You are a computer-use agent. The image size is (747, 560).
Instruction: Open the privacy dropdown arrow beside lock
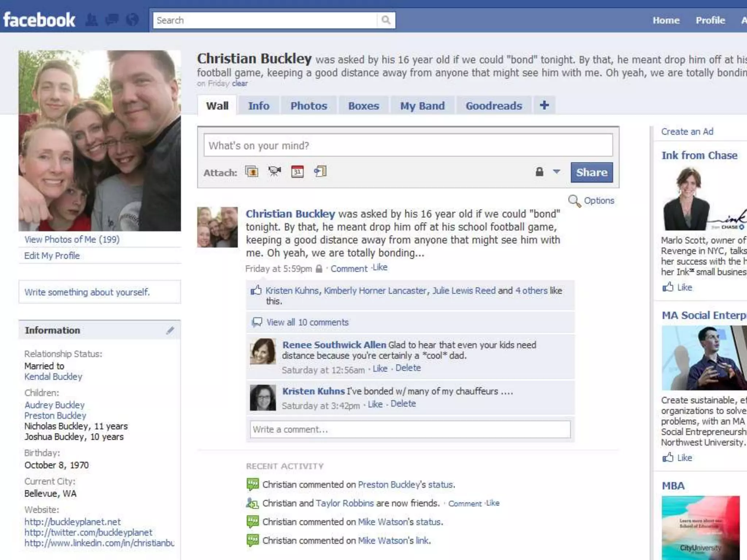[x=556, y=171]
